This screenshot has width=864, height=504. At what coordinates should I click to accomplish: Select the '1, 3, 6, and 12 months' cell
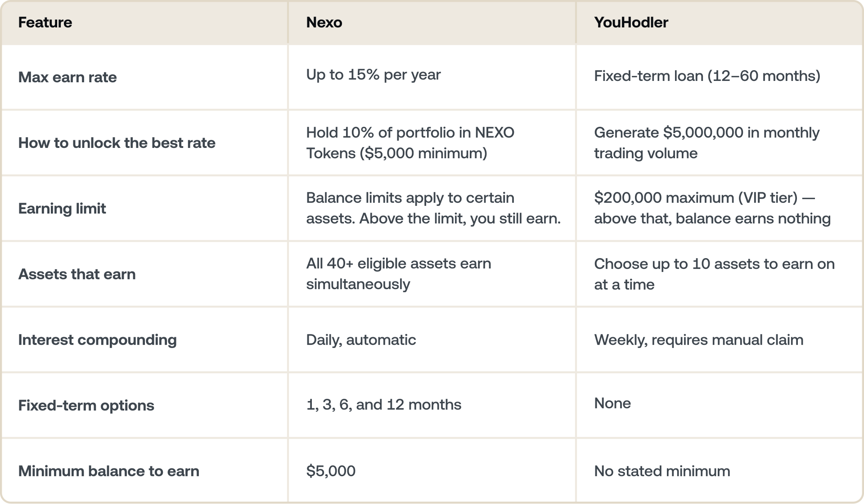(383, 404)
